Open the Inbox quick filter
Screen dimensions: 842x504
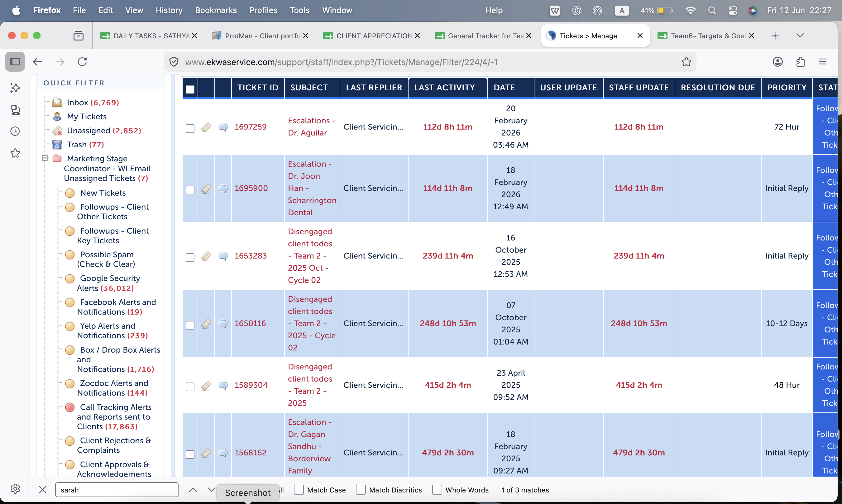pyautogui.click(x=93, y=102)
